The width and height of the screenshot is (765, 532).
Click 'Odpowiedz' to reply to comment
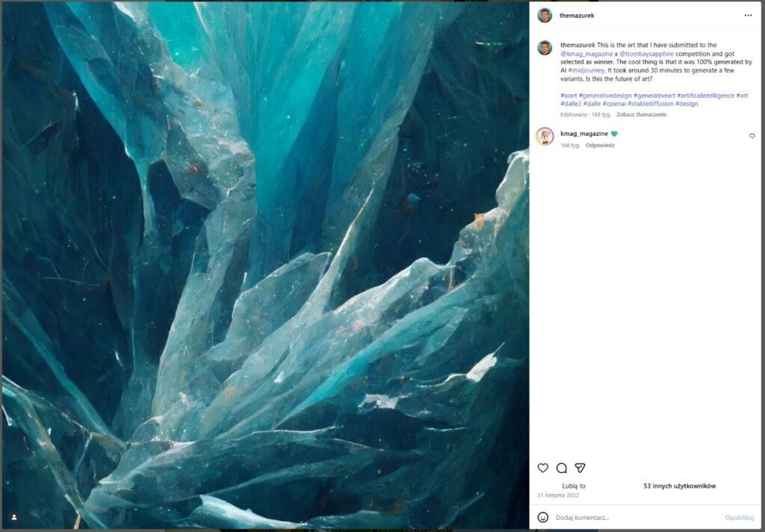[x=600, y=145]
